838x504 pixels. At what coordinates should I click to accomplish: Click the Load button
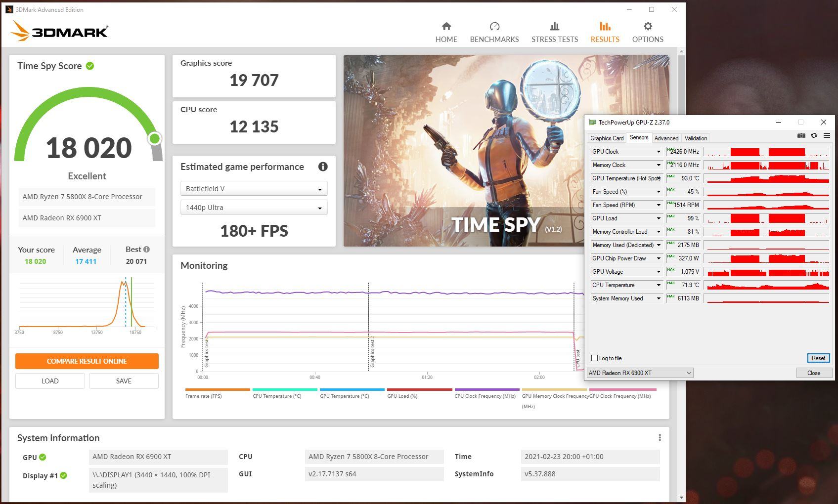click(50, 381)
